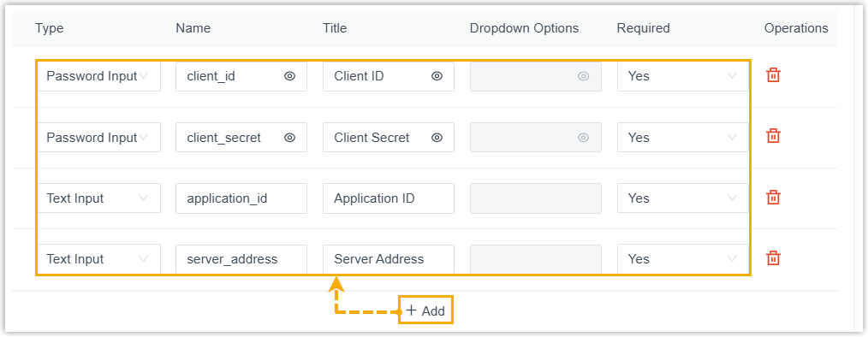Toggle visibility of client_secret name field
Image resolution: width=868 pixels, height=337 pixels.
point(289,137)
